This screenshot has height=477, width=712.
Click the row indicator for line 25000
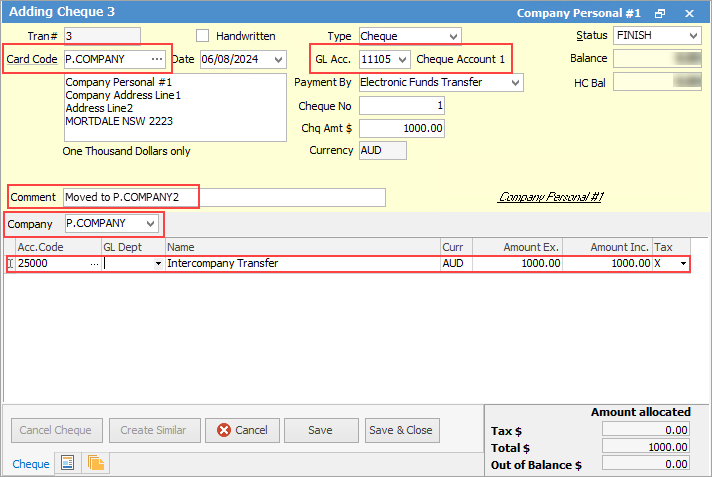pos(10,264)
